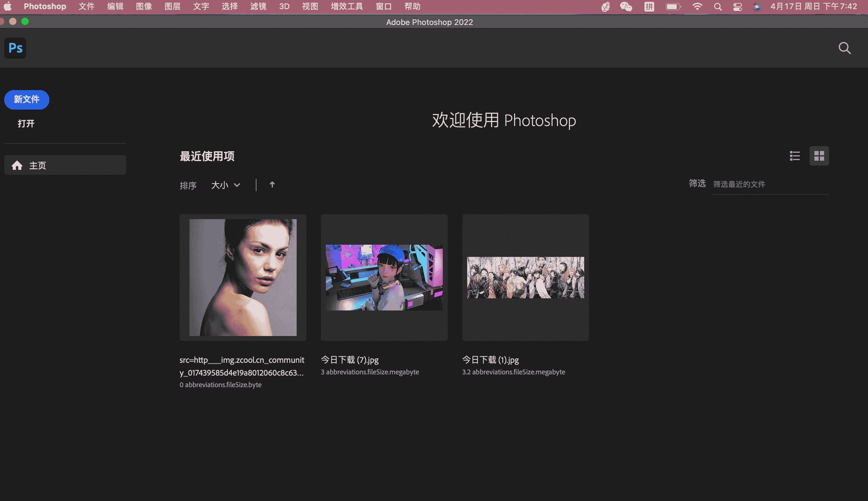Image resolution: width=868 pixels, height=501 pixels.
Task: Open Spotlight search in menu bar
Action: point(718,6)
